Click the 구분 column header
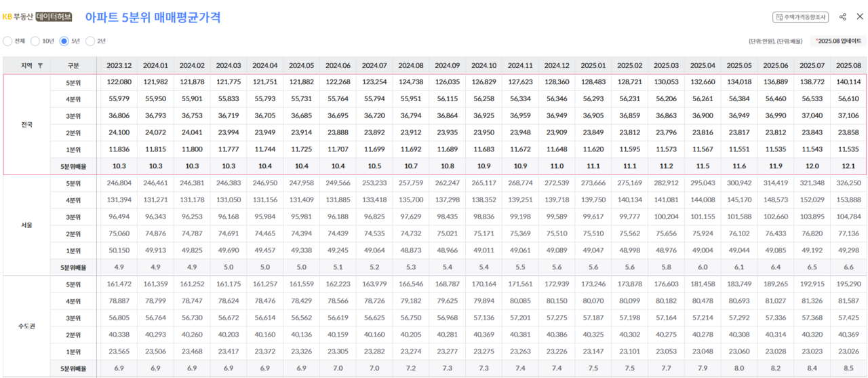Screen dimensions: 868x378 [73, 66]
